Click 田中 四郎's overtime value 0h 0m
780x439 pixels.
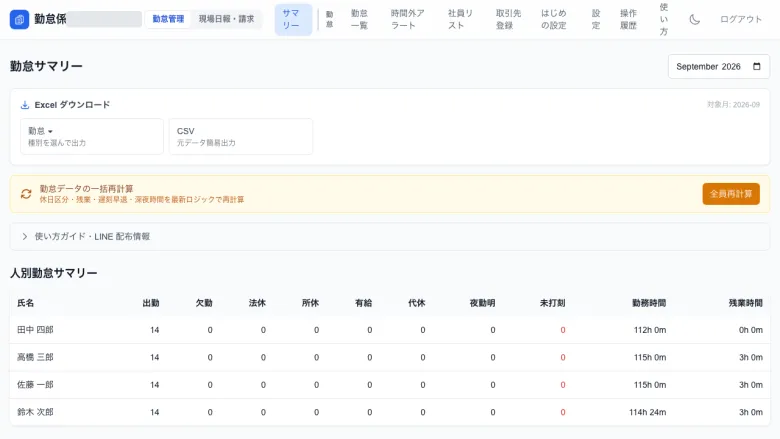[751, 330]
